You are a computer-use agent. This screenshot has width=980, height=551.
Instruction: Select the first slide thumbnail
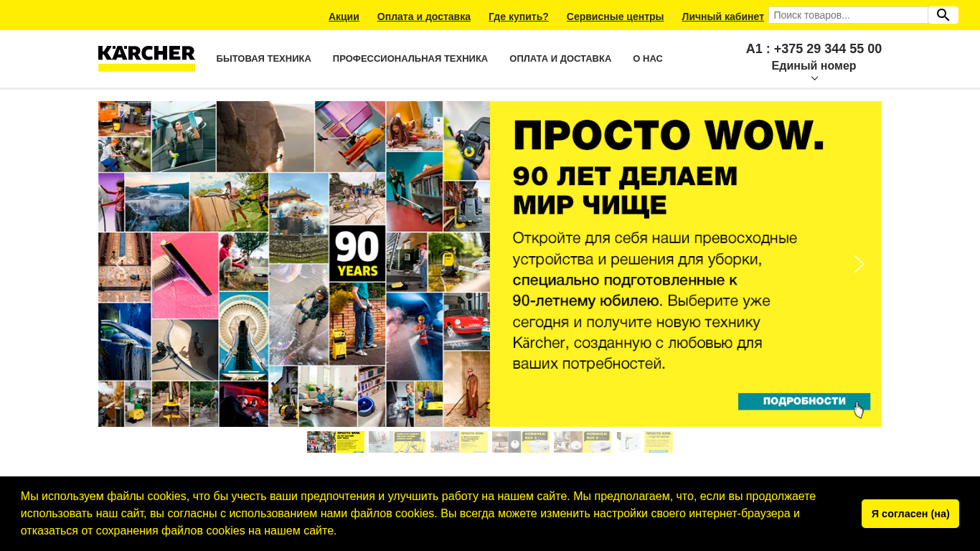tap(336, 442)
